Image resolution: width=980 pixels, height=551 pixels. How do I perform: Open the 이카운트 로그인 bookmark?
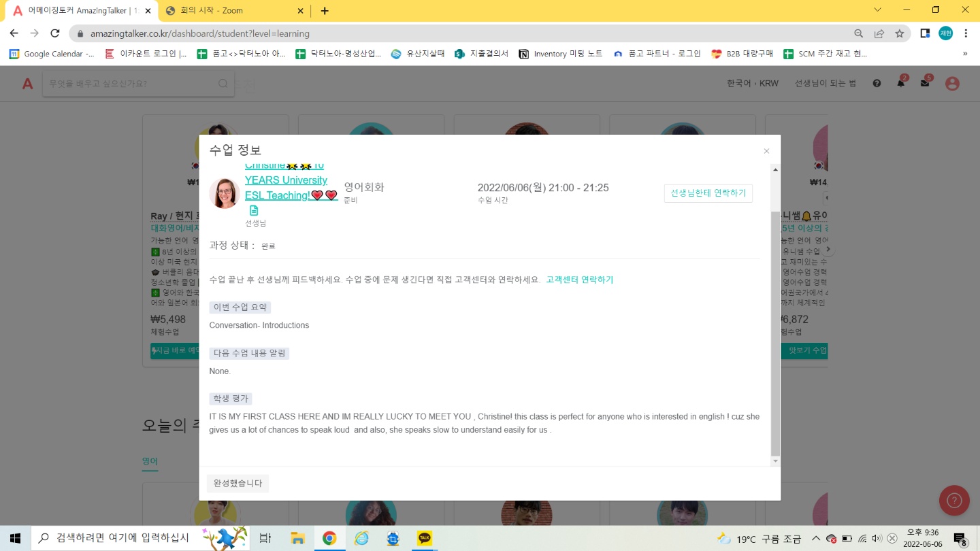(146, 54)
